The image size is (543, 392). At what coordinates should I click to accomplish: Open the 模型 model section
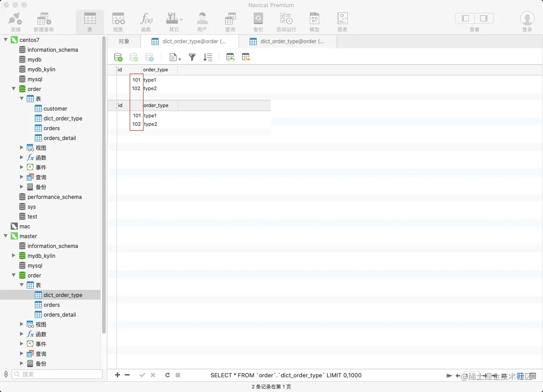point(314,22)
